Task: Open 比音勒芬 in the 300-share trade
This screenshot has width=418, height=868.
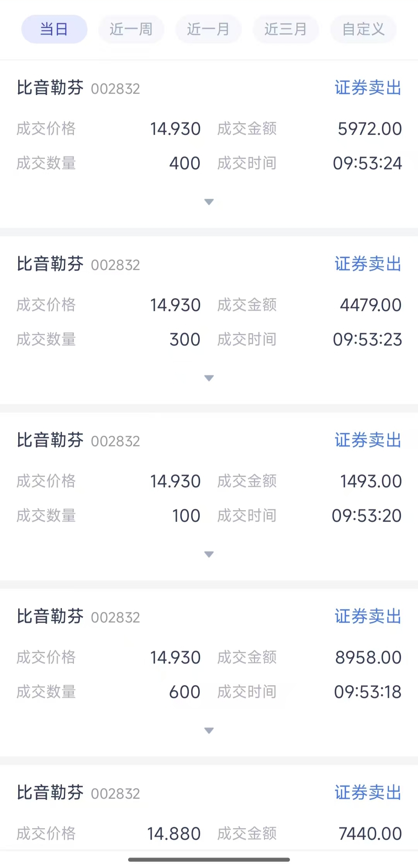Action: (x=50, y=264)
